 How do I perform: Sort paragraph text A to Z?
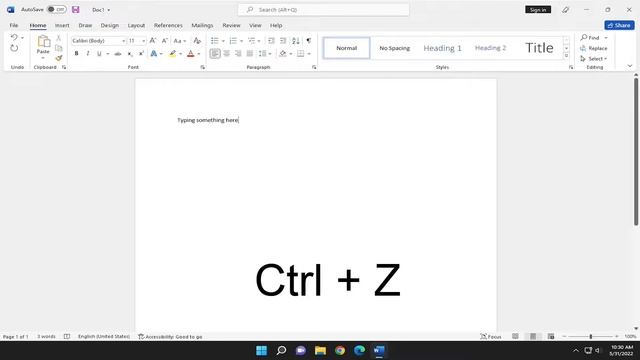coord(296,41)
